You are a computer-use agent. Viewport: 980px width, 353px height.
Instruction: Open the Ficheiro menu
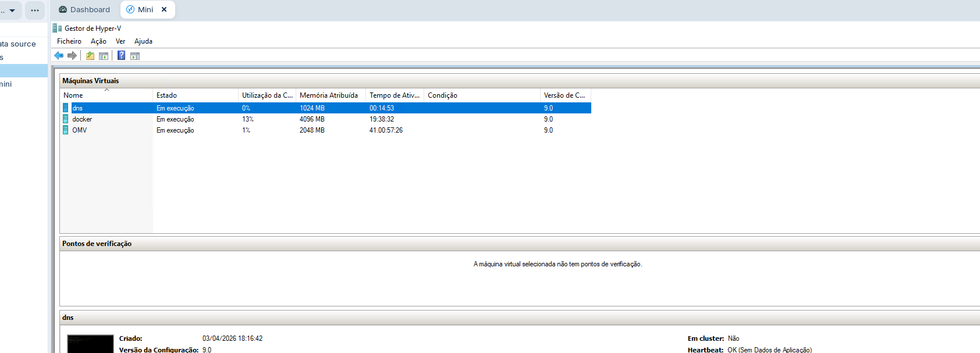pos(69,41)
